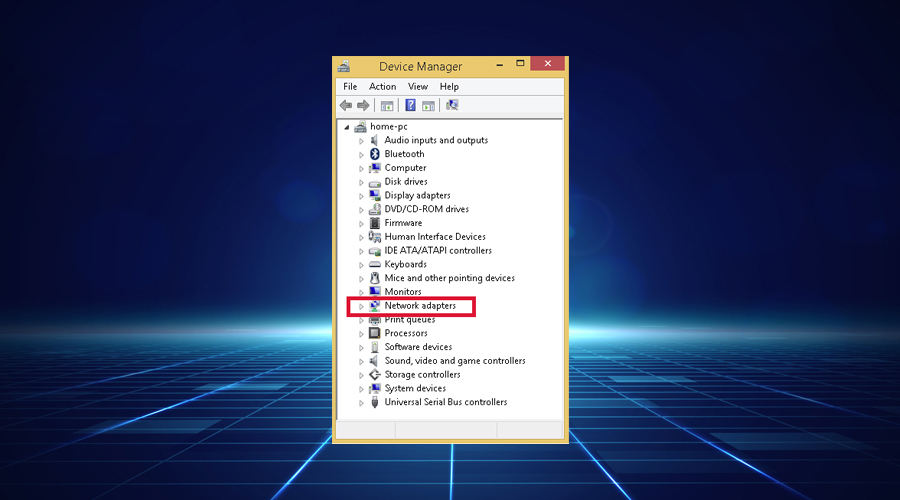Click the Forward arrow in the toolbar
The image size is (900, 500).
click(x=363, y=105)
